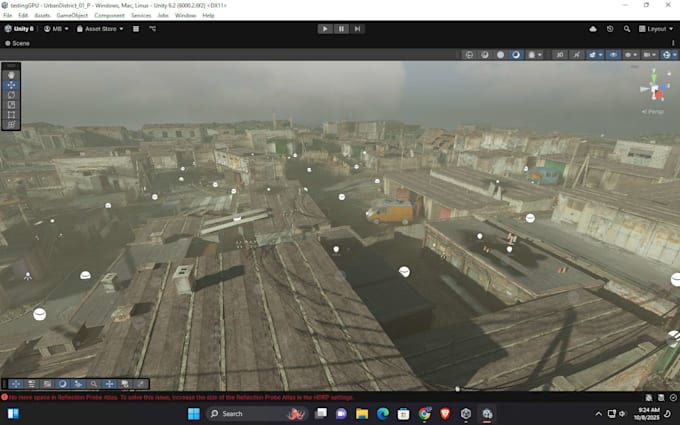Screen dimensions: 680x425
Task: Toggle the Gizmos globe button
Action: [667, 55]
